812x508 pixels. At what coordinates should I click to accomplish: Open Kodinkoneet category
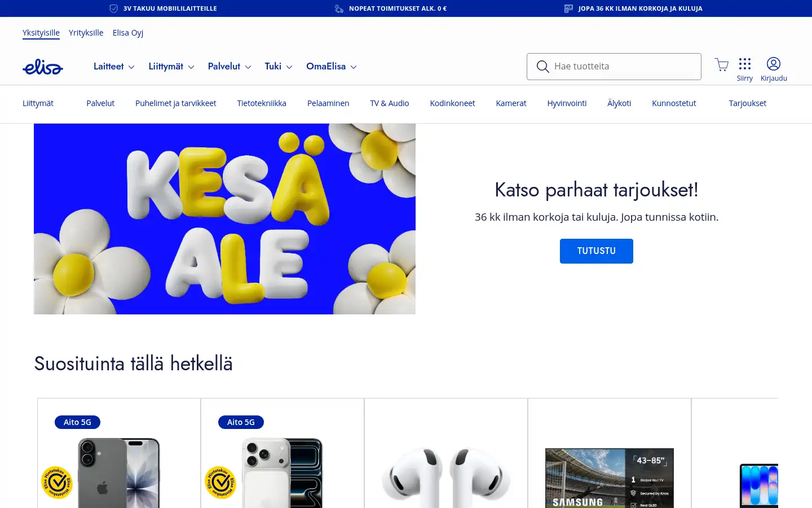[452, 103]
